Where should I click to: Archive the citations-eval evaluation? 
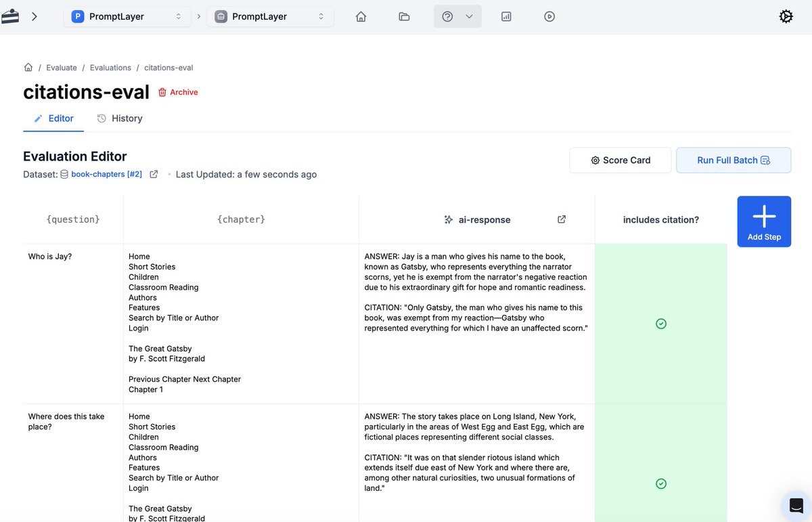pyautogui.click(x=178, y=92)
